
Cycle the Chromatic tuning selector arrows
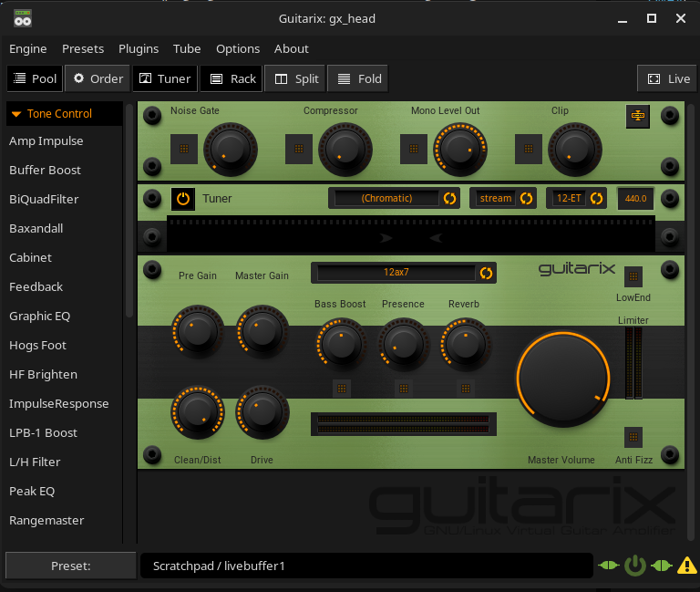click(x=449, y=198)
